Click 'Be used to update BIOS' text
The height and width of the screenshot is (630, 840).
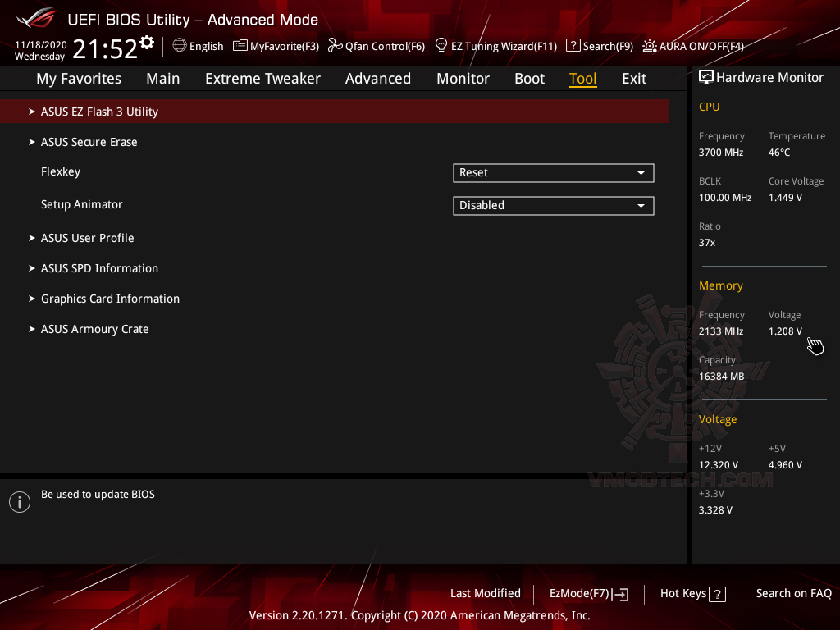tap(98, 495)
